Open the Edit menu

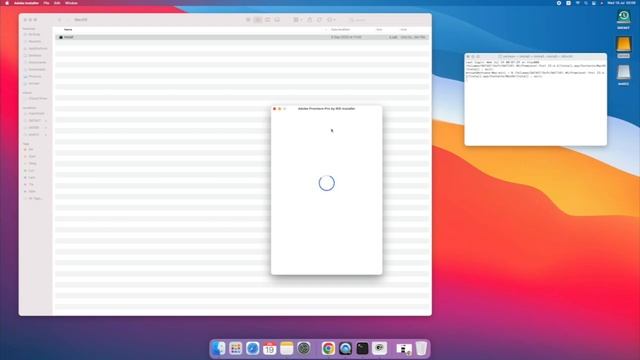57,3
